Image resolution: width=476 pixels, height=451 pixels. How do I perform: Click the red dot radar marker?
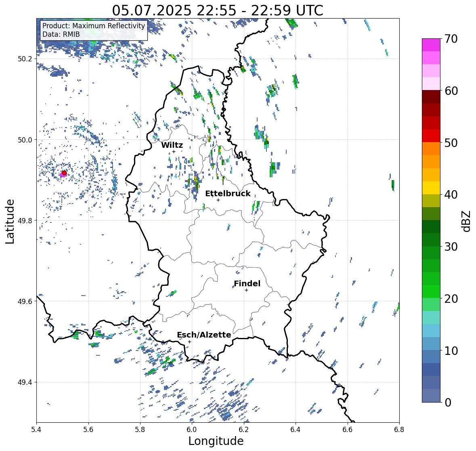pos(64,173)
